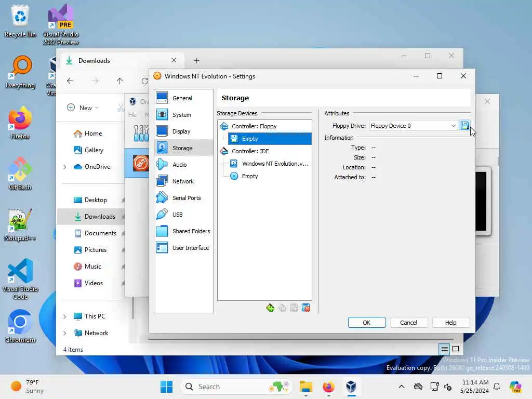Select the Empty floppy drive entry
Viewport: 532px width, 399px height.
[270, 139]
